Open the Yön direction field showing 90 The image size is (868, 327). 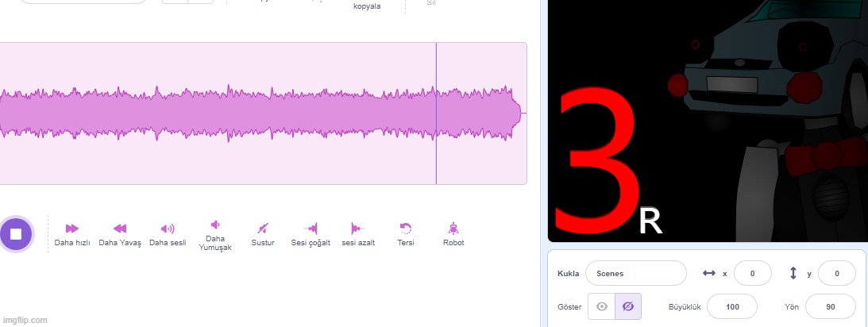coord(831,306)
